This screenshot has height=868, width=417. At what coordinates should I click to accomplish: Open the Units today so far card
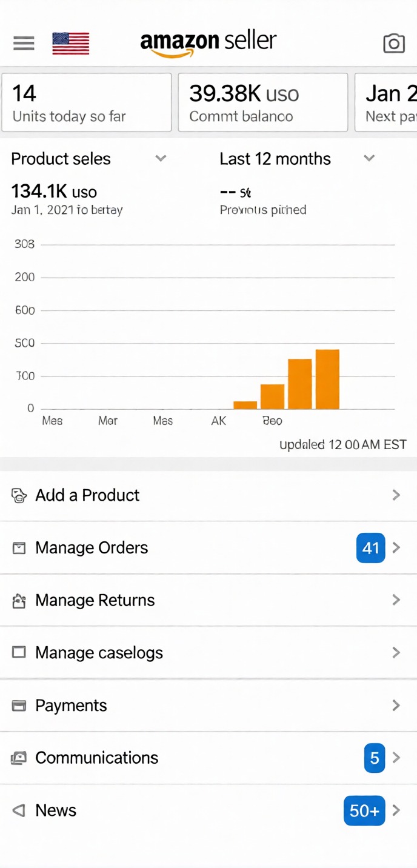[87, 102]
